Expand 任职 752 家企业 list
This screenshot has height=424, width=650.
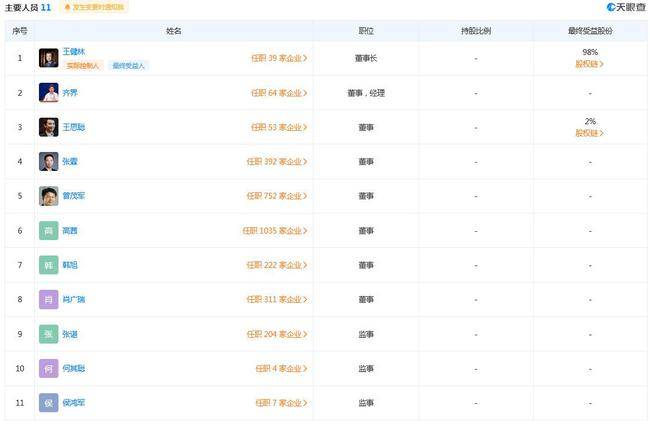(x=276, y=196)
